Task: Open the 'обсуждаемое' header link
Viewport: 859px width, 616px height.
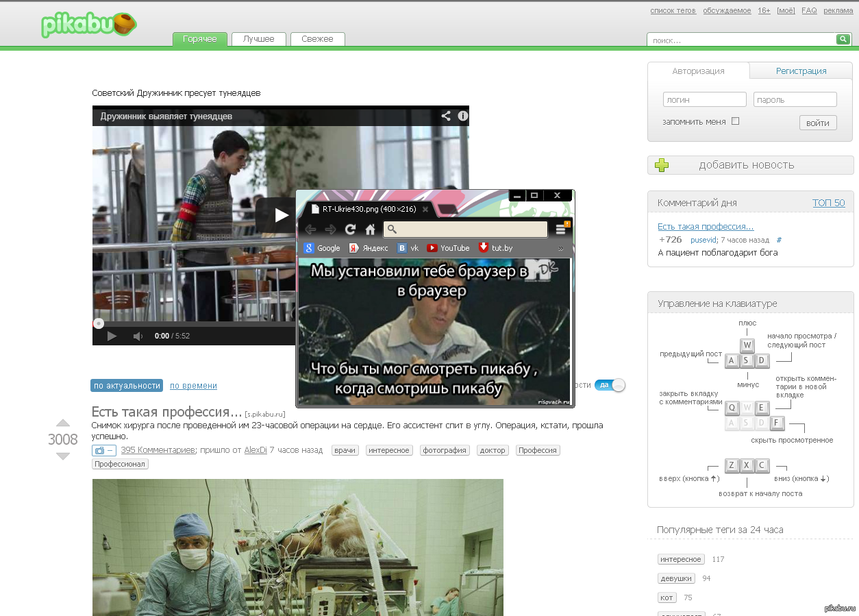Action: coord(727,10)
